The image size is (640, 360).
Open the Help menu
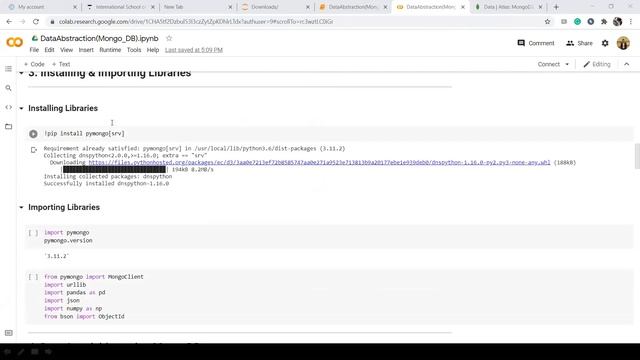153,50
